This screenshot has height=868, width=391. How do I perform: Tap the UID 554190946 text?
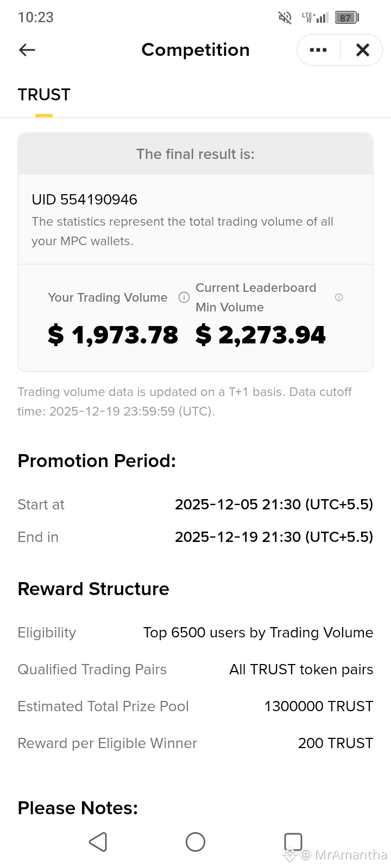click(85, 200)
